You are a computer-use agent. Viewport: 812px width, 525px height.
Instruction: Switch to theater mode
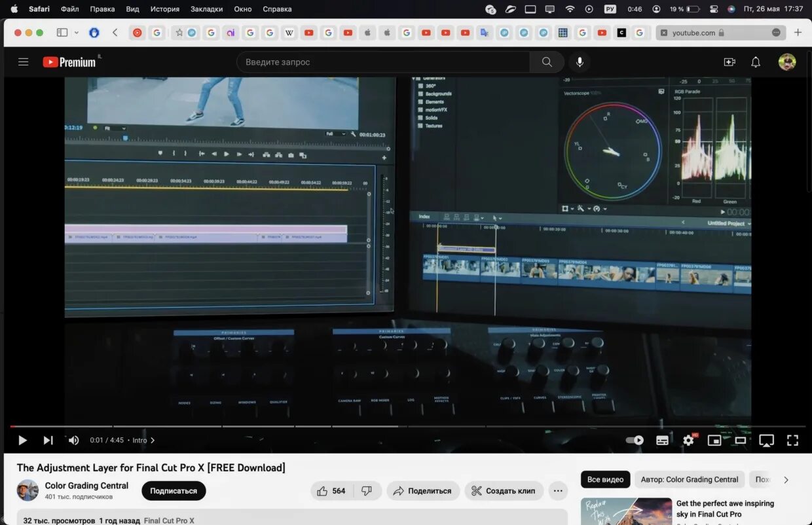pyautogui.click(x=741, y=440)
